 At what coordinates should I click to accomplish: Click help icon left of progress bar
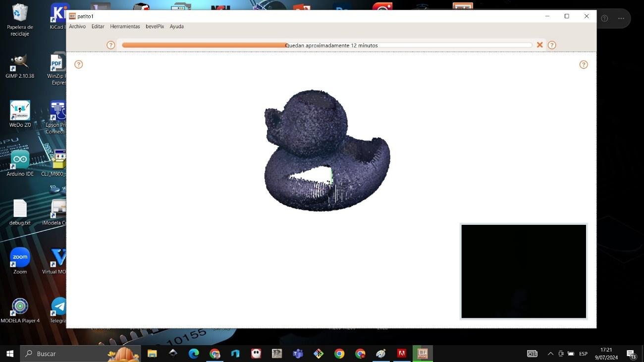(111, 45)
